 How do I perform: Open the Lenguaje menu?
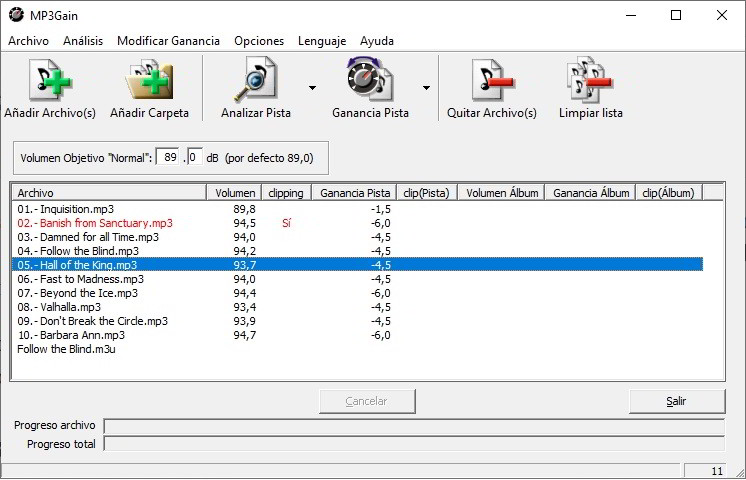pos(322,41)
